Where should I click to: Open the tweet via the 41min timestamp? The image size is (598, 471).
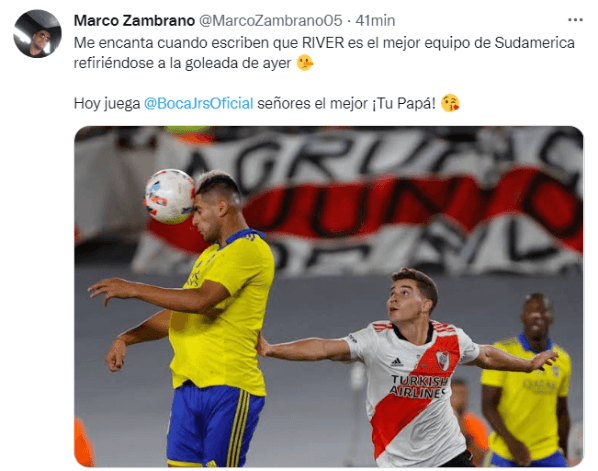coord(375,21)
